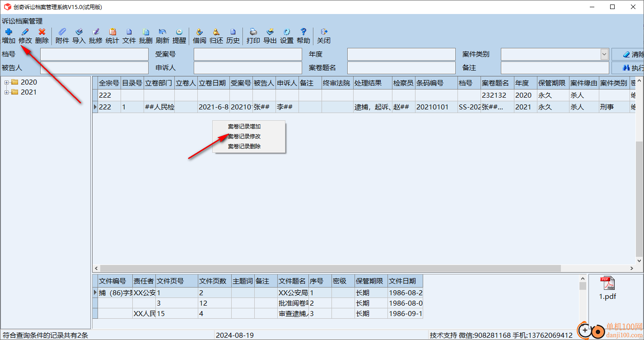Focus the 备注 search input field
Viewport: 644px width, 340px height.
tap(555, 68)
